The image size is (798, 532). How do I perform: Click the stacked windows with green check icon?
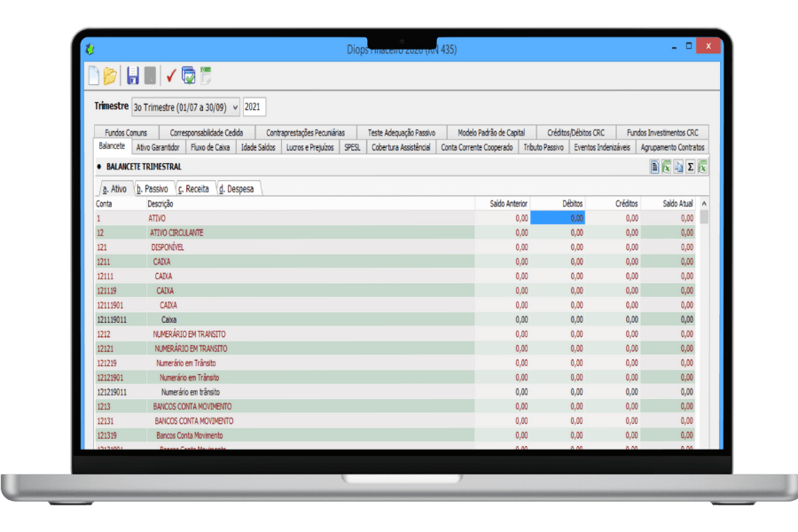point(189,76)
